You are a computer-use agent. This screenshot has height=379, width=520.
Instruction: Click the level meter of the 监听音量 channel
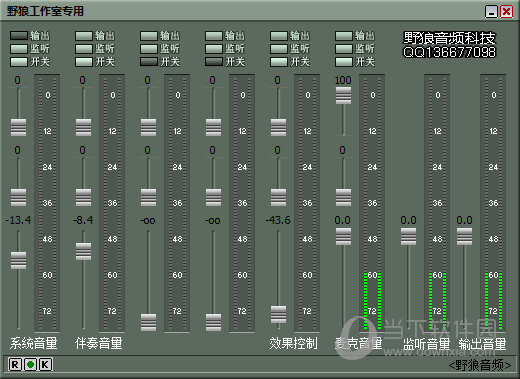pos(437,203)
